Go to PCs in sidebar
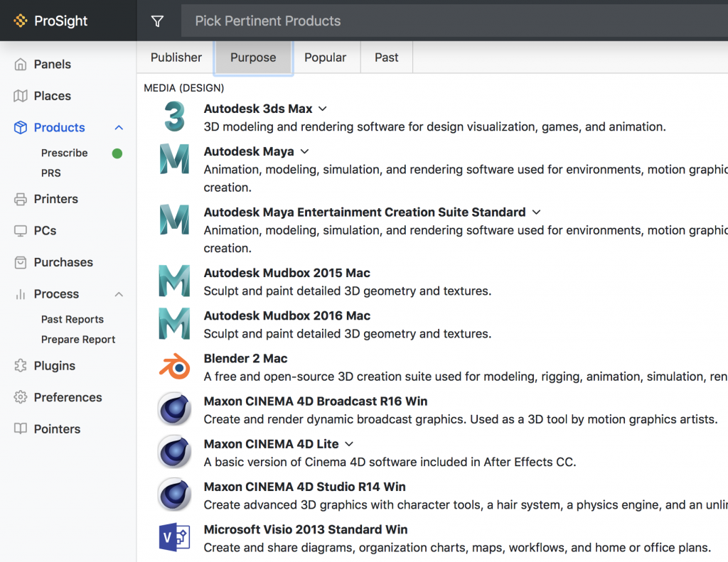728x562 pixels. 45,231
